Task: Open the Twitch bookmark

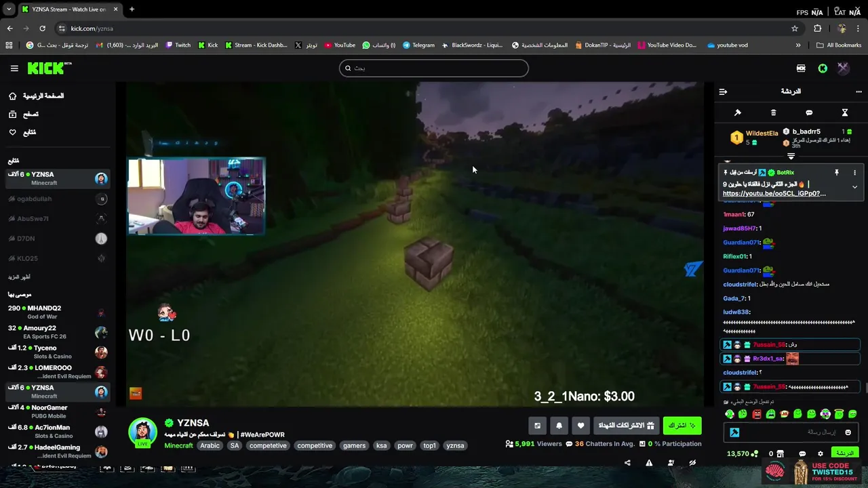Action: pyautogui.click(x=178, y=45)
